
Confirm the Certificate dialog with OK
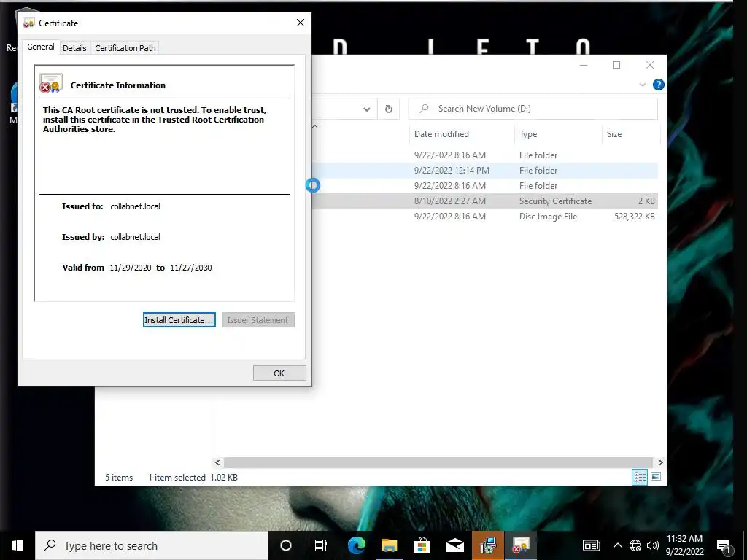pos(279,373)
